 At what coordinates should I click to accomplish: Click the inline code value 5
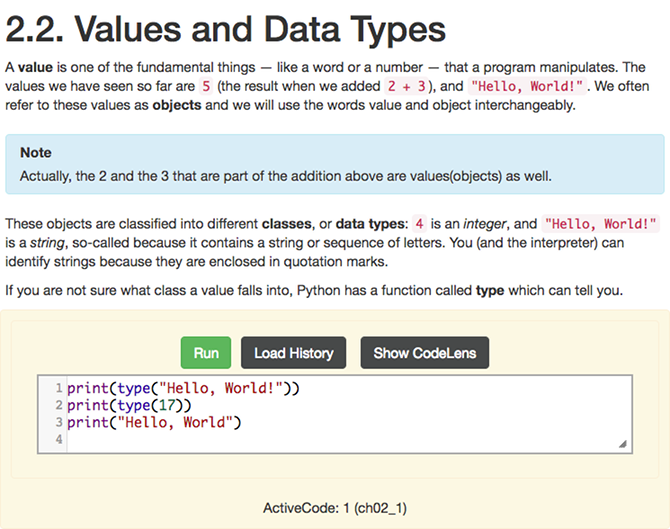[204, 86]
